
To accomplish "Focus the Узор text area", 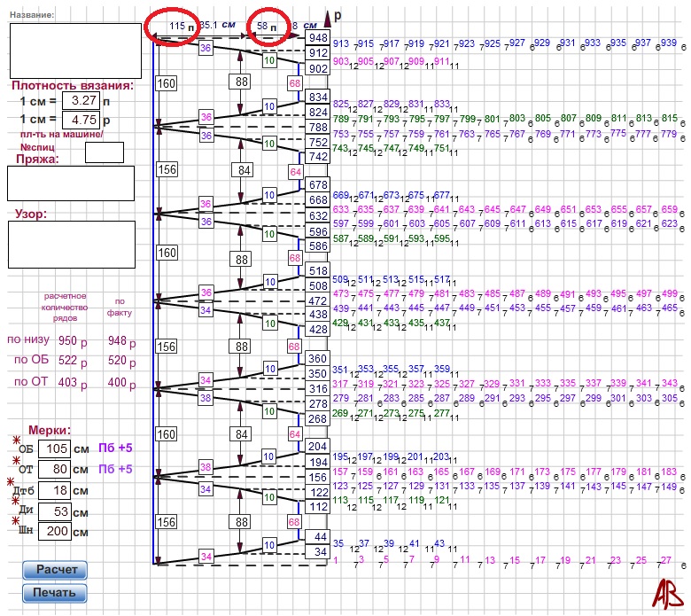I will (71, 244).
